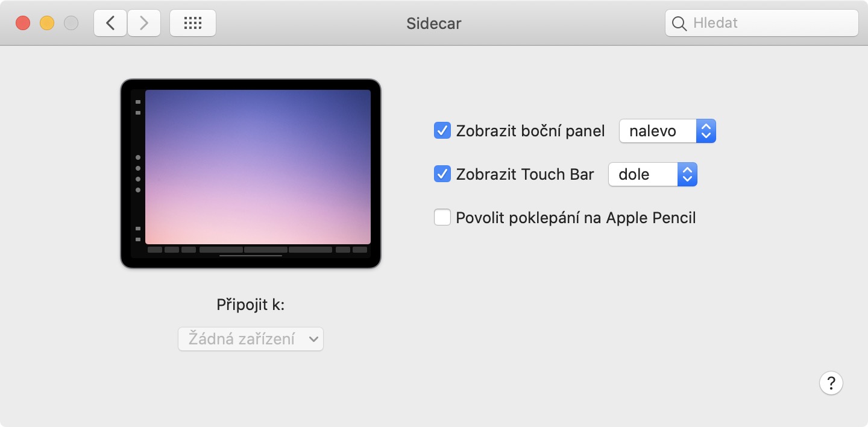Click the Povolit poklepání na Apple Pencil label
The width and height of the screenshot is (868, 427).
click(576, 217)
